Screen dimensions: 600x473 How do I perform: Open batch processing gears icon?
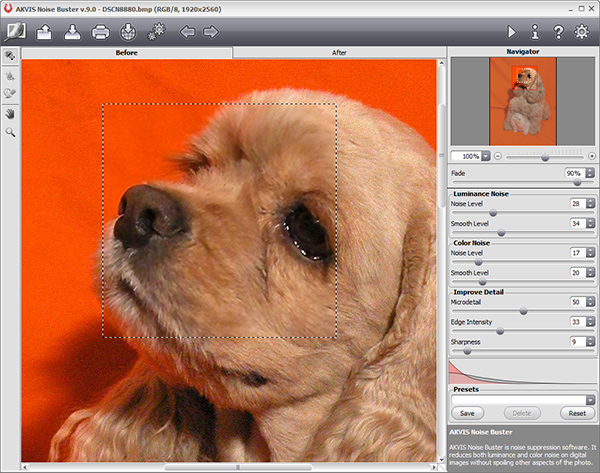[156, 32]
